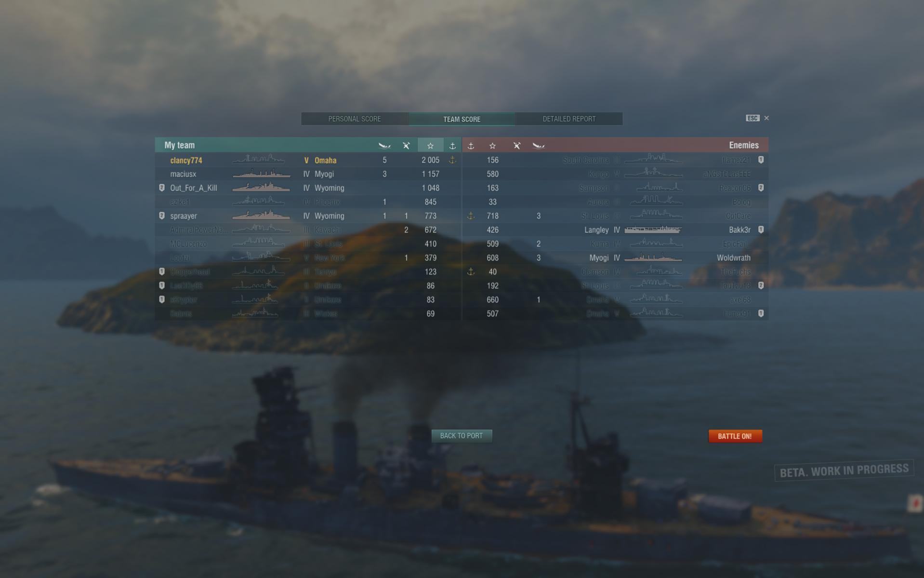Click division badge next to Out_For_A_Kill
The image size is (924, 578).
point(162,188)
